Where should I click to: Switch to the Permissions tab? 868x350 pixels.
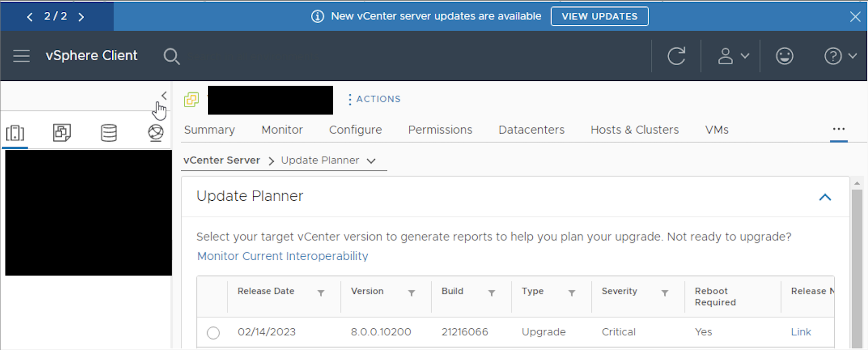point(440,130)
